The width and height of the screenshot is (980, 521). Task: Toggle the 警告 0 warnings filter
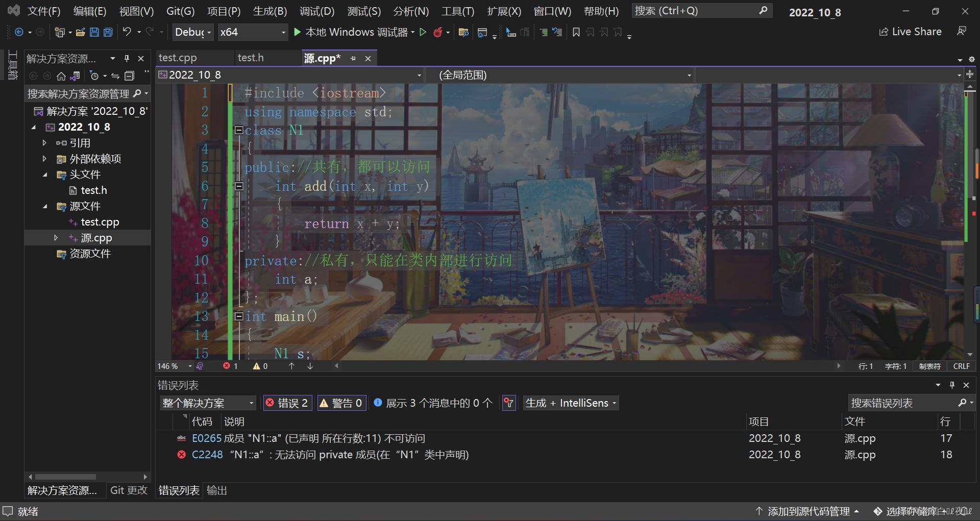(341, 403)
